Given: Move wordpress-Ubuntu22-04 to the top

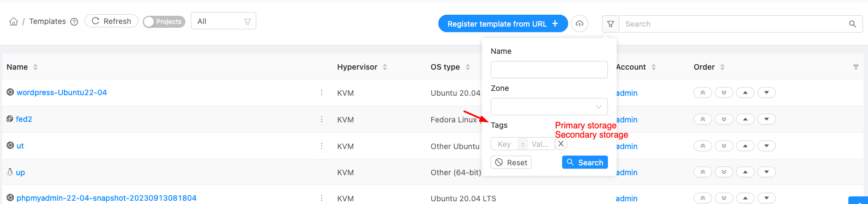Looking at the screenshot, I should click(703, 92).
